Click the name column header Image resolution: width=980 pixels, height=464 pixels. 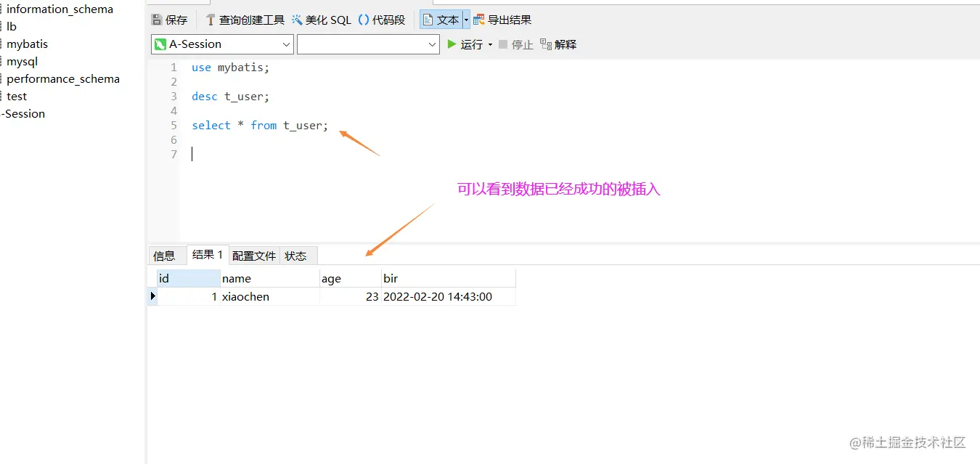pyautogui.click(x=270, y=278)
